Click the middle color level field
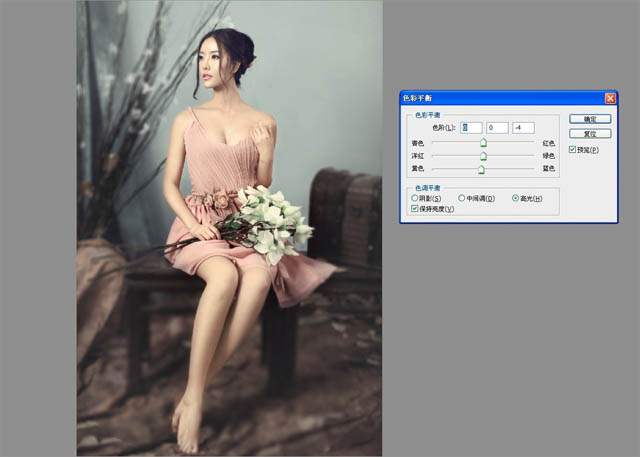 coord(497,128)
